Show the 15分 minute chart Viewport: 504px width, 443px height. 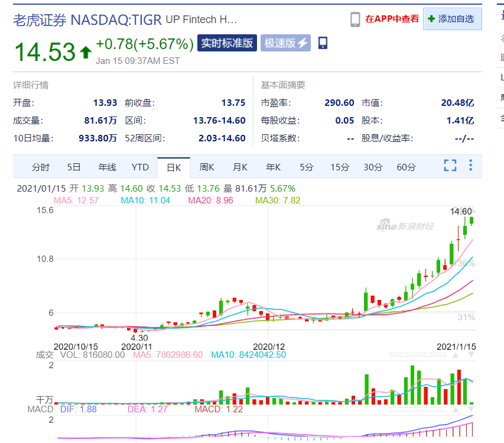340,167
